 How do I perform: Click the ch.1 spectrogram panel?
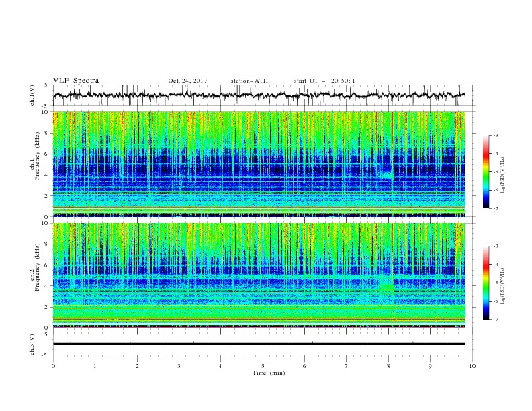pyautogui.click(x=259, y=164)
